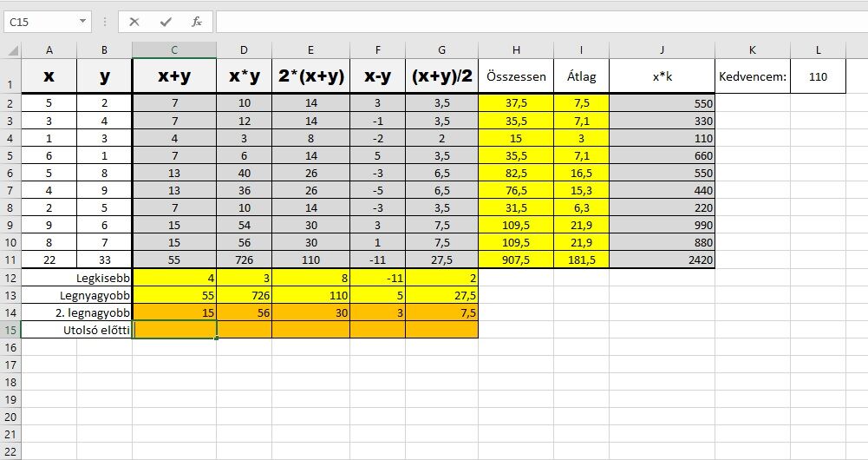868x460 pixels.
Task: Click cell D11 with value 726
Action: coord(245,260)
